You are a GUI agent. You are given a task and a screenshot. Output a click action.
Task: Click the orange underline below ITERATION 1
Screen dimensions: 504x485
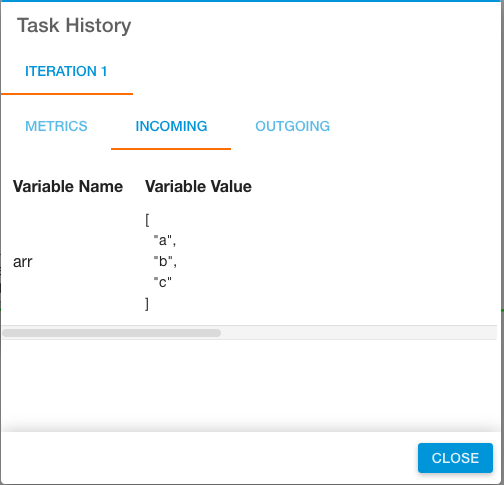tap(67, 94)
